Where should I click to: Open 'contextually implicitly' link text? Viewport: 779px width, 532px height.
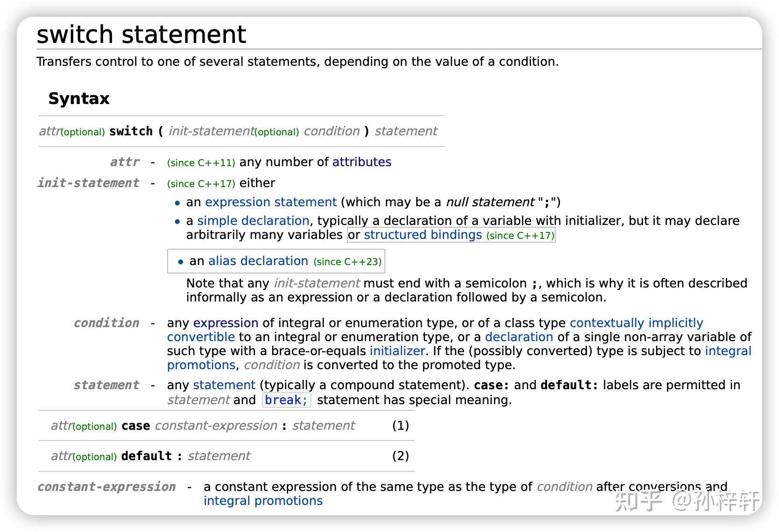coord(636,323)
